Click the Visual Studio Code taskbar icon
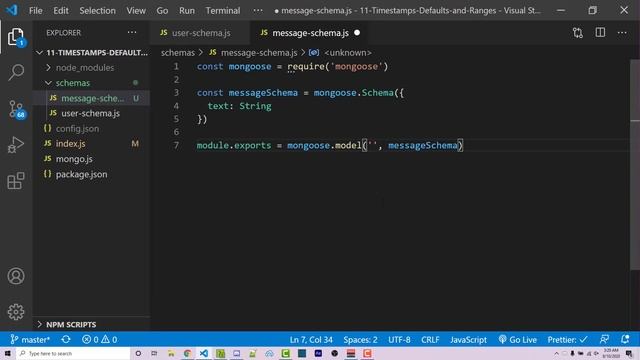The image size is (640, 360). pos(204,353)
